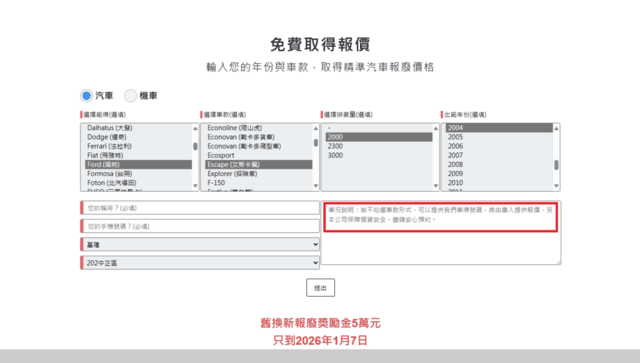640x363 pixels.
Task: Select year 2006 in year list
Action: (x=499, y=146)
